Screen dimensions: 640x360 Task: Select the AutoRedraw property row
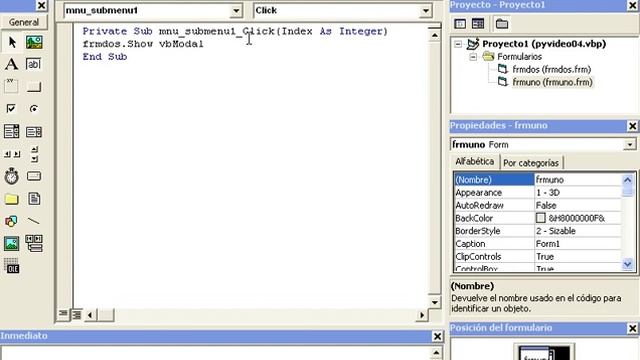click(537, 205)
